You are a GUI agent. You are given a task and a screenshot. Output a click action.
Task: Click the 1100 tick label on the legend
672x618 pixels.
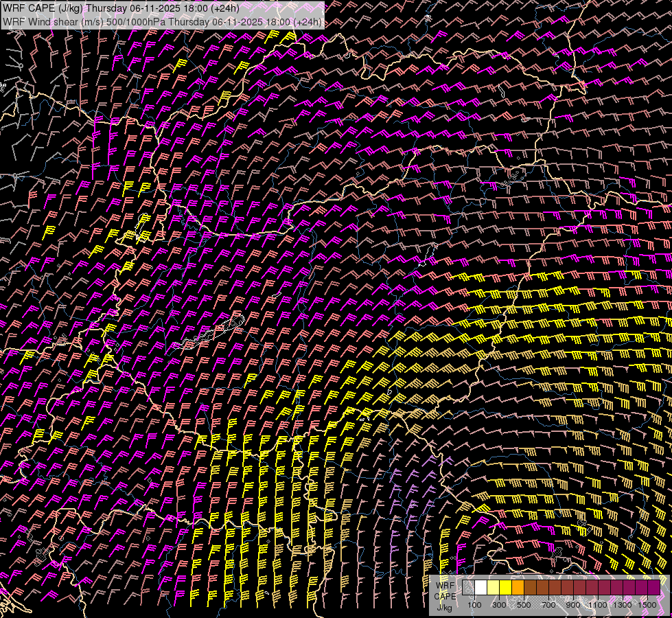pos(598,605)
